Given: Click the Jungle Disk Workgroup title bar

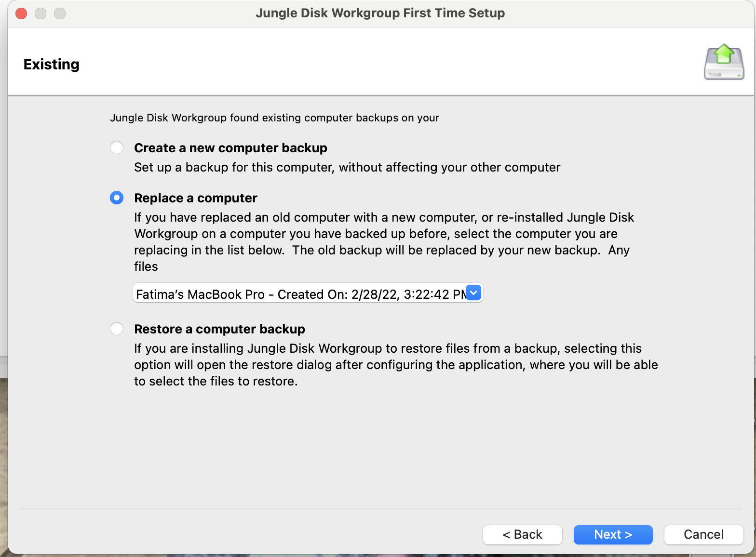Looking at the screenshot, I should (x=380, y=13).
